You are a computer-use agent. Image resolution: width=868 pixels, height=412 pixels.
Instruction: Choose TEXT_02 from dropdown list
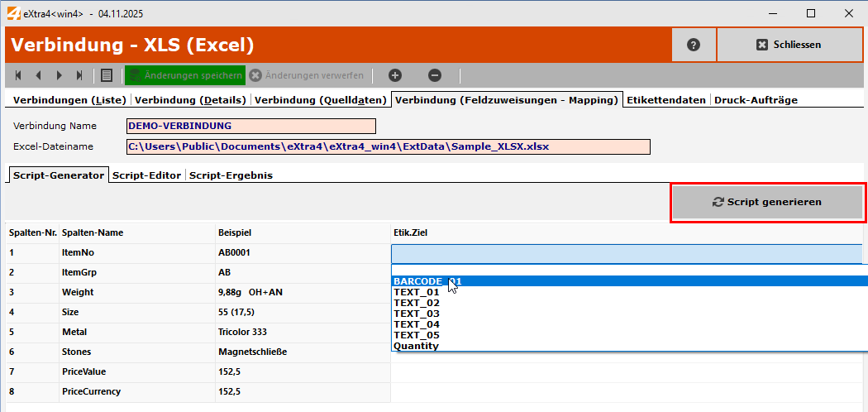tap(629, 303)
